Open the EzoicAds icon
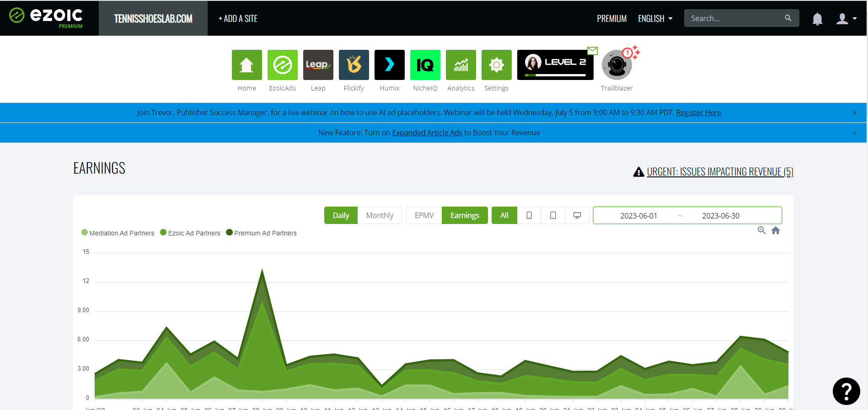 pyautogui.click(x=283, y=65)
